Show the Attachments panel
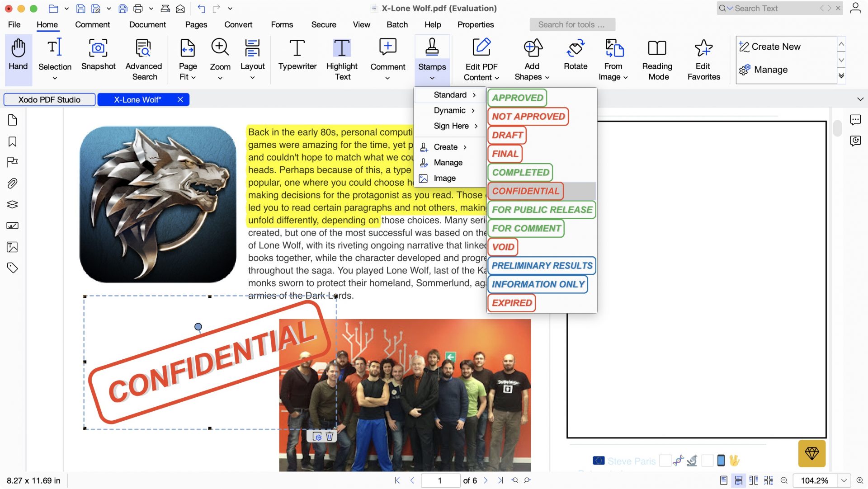This screenshot has width=868, height=489. click(12, 183)
